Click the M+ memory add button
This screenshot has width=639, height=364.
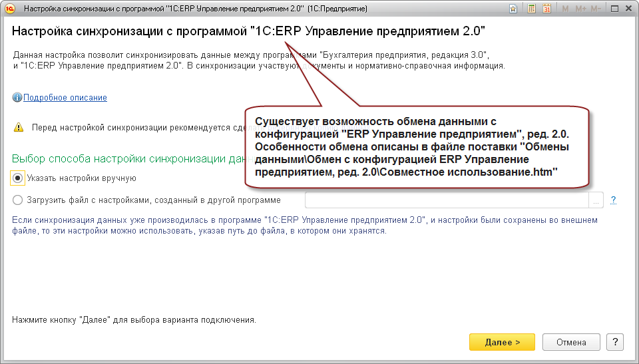coord(580,9)
